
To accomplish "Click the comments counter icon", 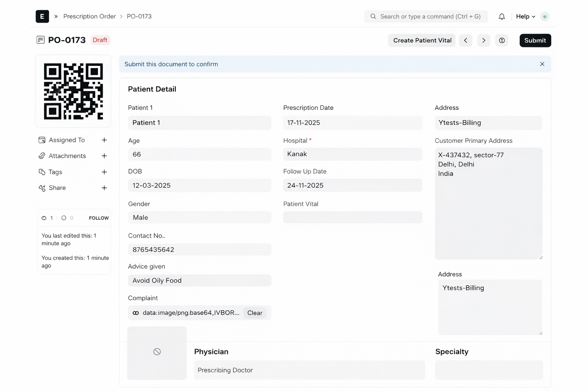I will click(64, 218).
